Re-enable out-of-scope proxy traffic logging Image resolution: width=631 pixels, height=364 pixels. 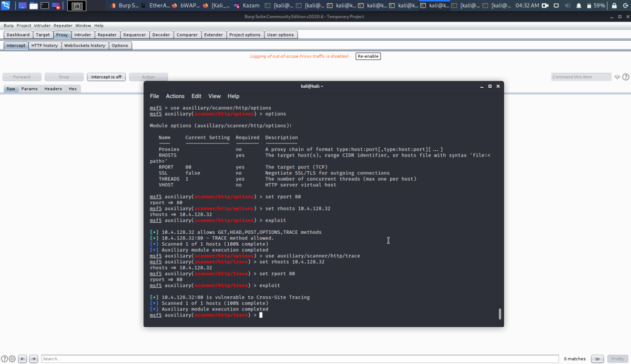[368, 56]
